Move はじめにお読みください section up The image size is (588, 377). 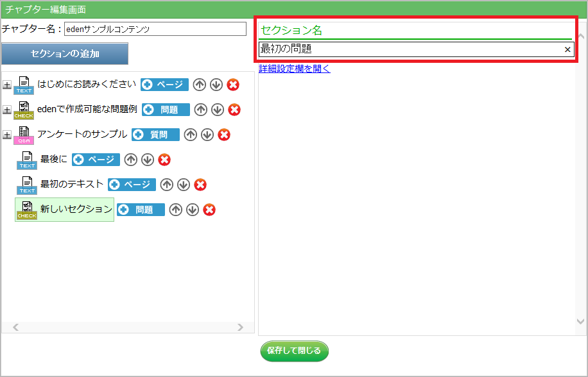[x=200, y=85]
